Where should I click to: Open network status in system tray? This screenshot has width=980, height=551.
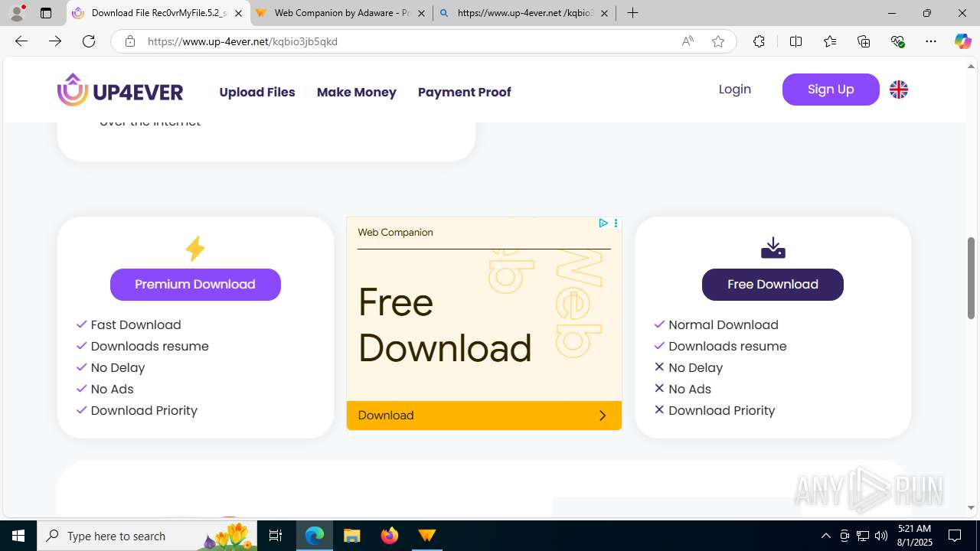point(863,536)
